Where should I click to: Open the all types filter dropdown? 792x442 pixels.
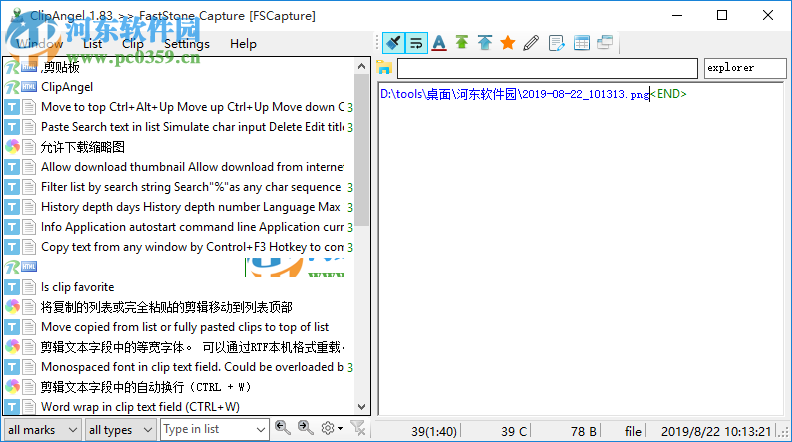pyautogui.click(x=120, y=429)
